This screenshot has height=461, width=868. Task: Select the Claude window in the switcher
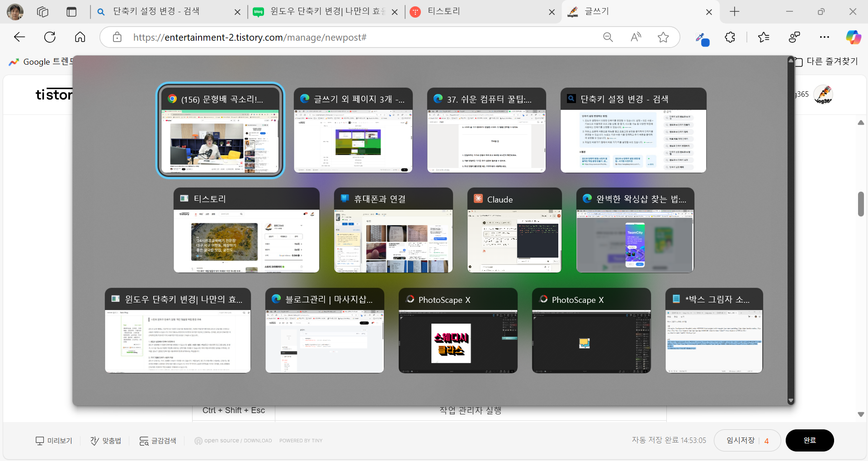point(514,230)
